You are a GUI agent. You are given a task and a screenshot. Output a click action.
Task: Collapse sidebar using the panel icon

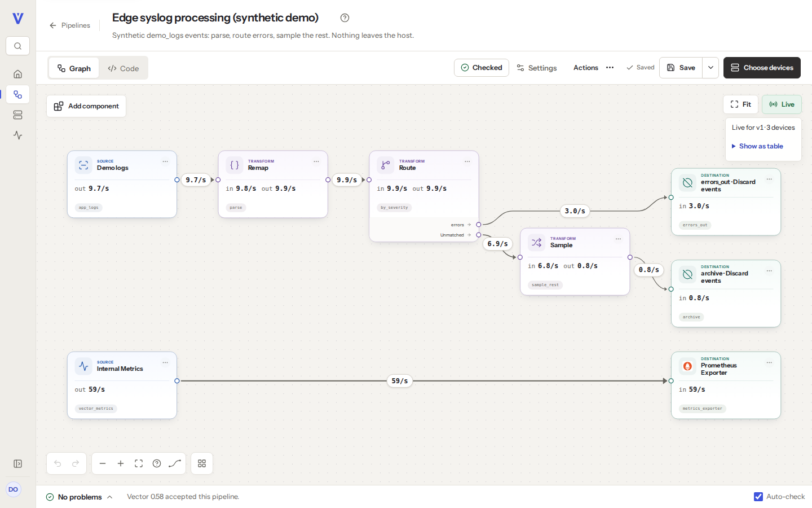pos(18,464)
